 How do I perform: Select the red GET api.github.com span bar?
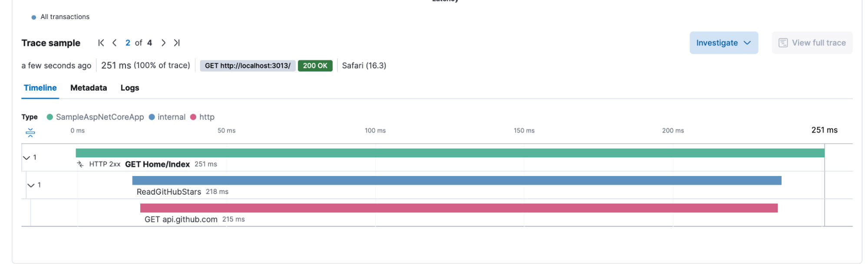coord(459,208)
